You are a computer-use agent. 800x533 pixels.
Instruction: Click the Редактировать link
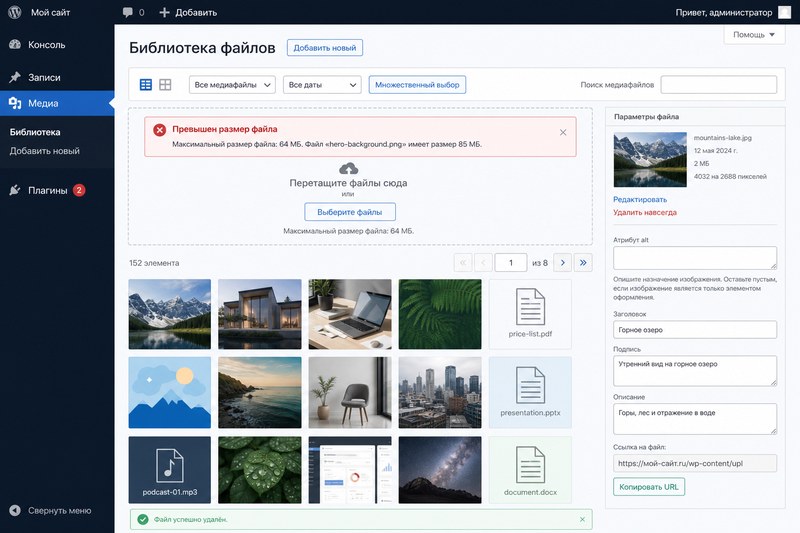point(640,199)
